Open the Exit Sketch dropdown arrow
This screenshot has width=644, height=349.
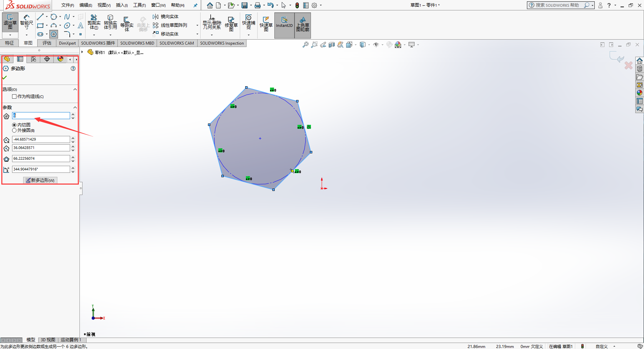[x=10, y=35]
